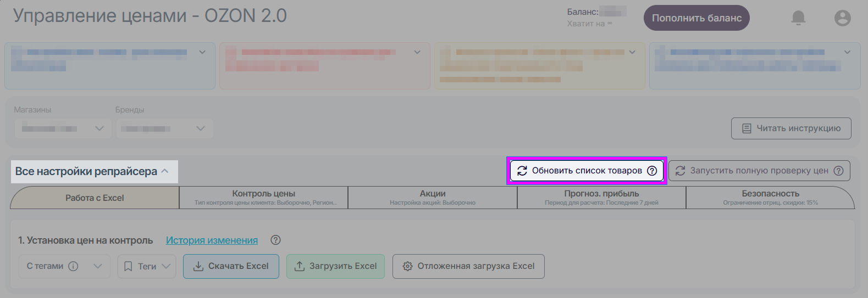The width and height of the screenshot is (868, 298).
Task: Open the Бренды dropdown
Action: pos(164,128)
